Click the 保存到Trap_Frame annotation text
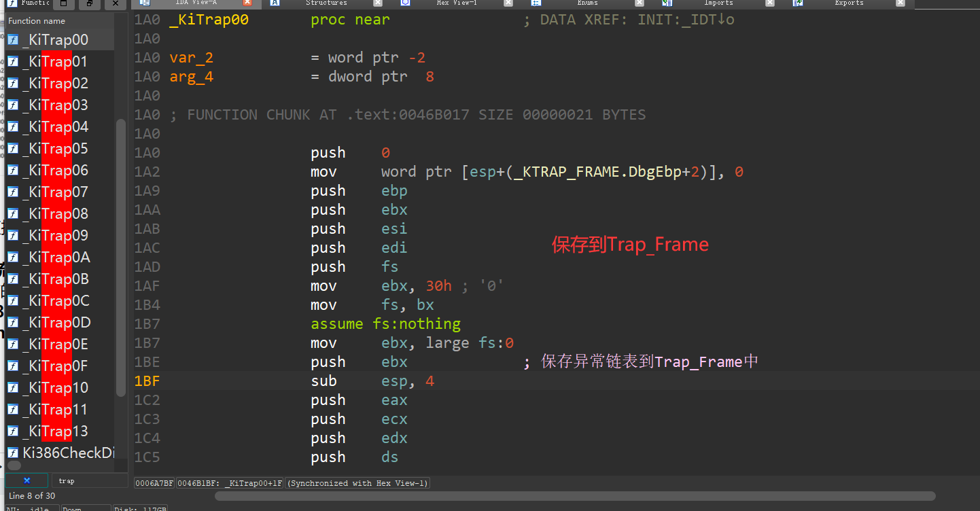This screenshot has width=980, height=511. pyautogui.click(x=630, y=245)
